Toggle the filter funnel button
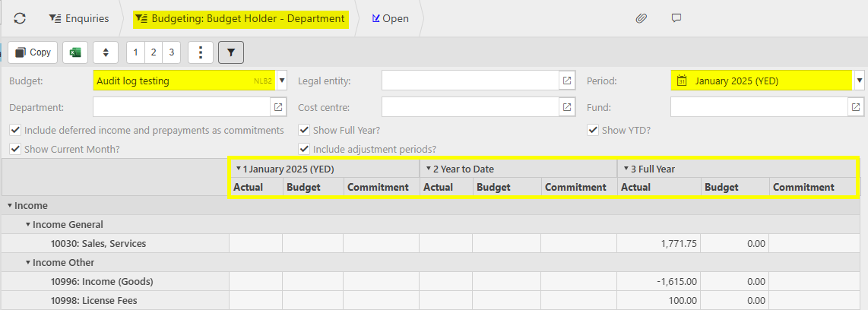This screenshot has height=310, width=868. pyautogui.click(x=231, y=52)
